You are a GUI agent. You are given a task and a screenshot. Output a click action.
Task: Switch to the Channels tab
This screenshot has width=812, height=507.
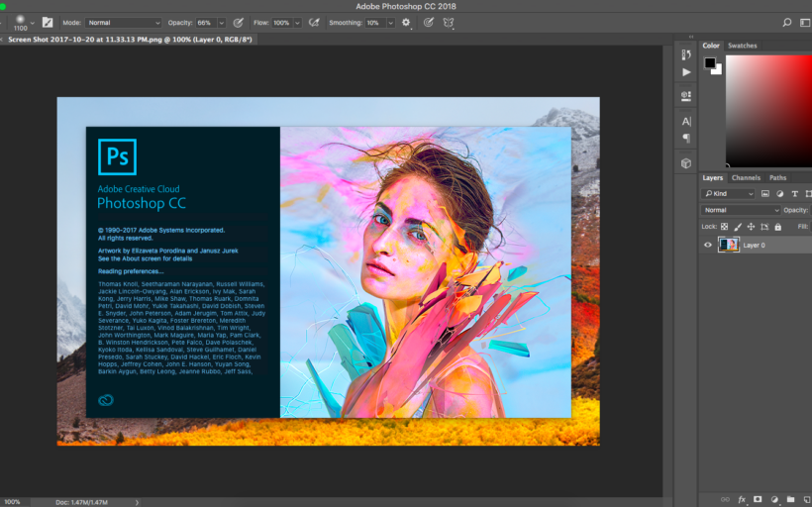[x=746, y=178]
